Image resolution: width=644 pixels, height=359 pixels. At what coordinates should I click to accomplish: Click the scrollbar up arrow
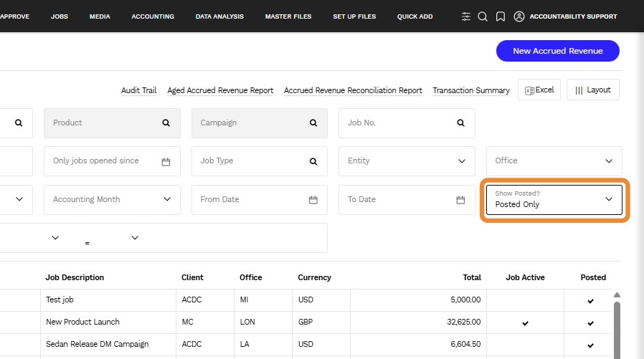(617, 295)
